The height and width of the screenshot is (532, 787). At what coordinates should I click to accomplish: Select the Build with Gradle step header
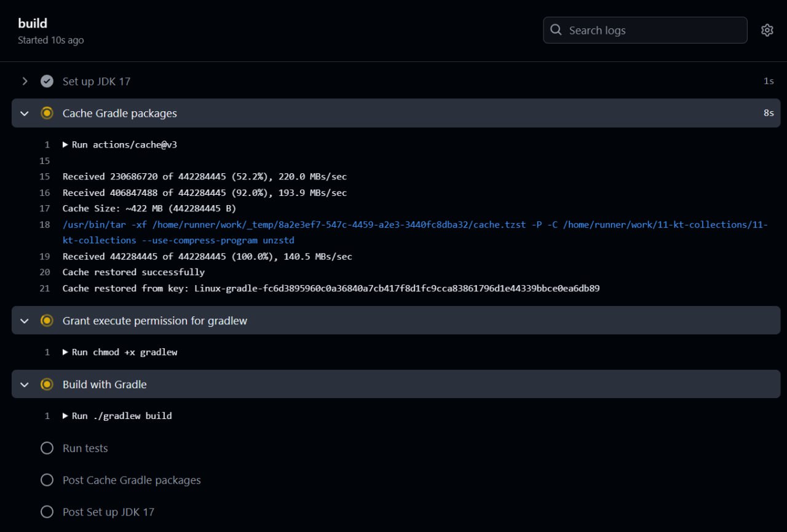pos(396,384)
